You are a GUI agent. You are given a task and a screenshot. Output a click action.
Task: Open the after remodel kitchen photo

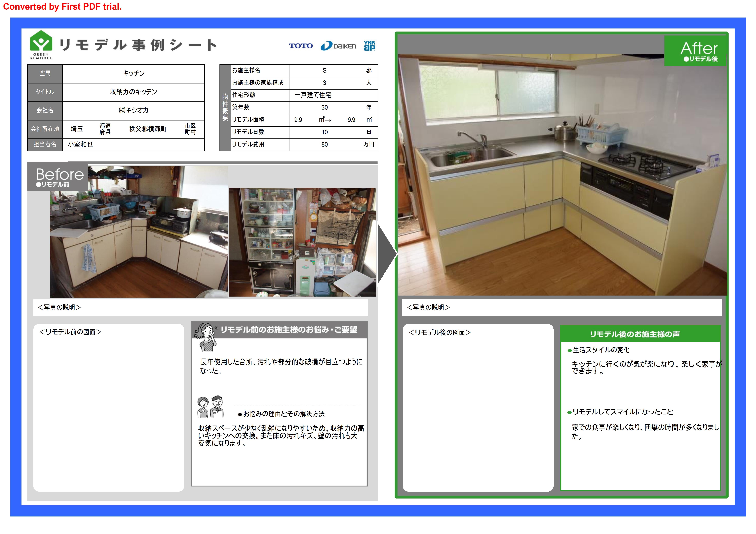[562, 174]
